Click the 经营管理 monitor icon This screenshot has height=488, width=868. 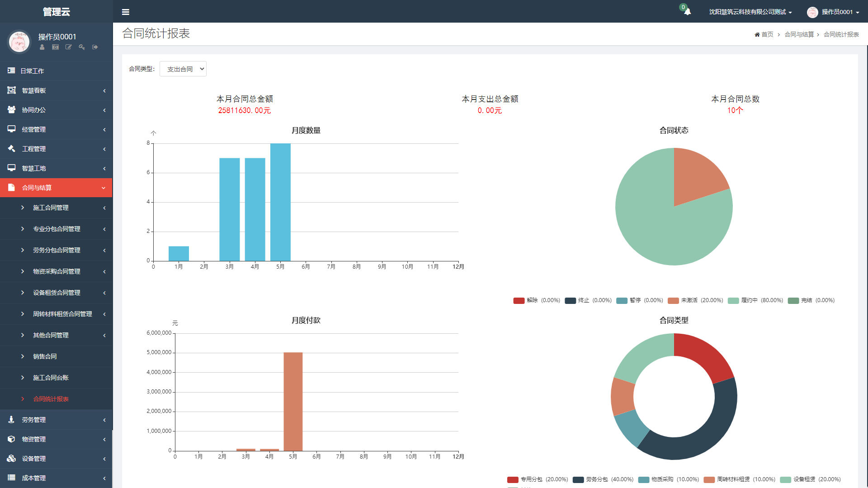click(x=11, y=129)
